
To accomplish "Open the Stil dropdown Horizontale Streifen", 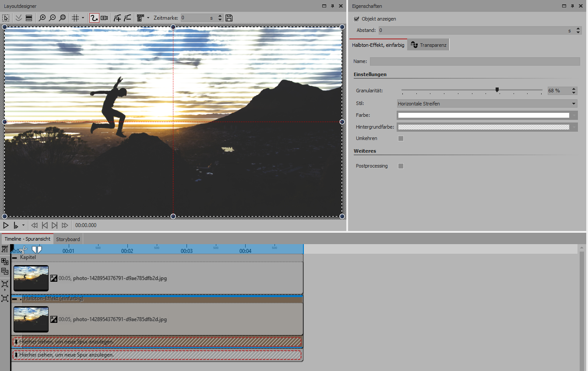I will (486, 104).
